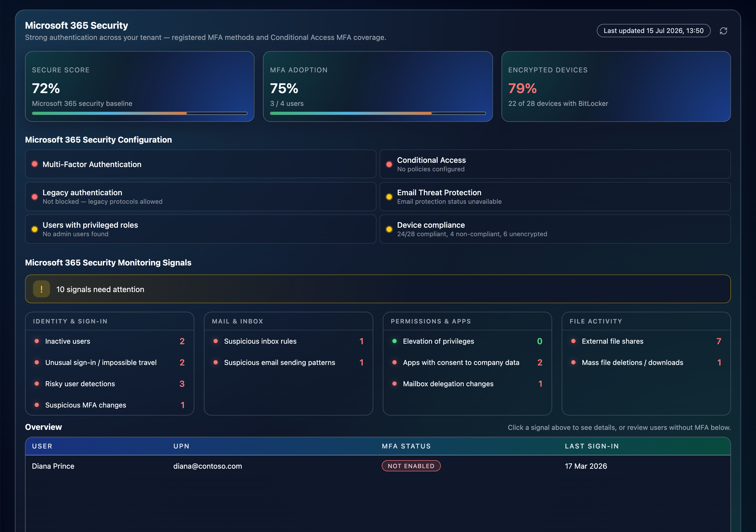Open Suspicious email sending patterns signal

[288, 362]
